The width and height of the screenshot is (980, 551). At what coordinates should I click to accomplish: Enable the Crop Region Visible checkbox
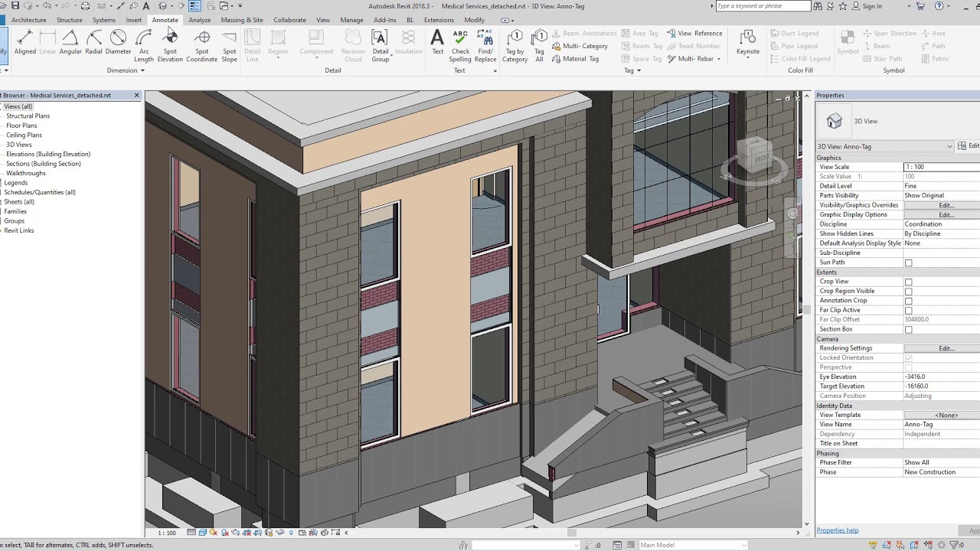pos(909,292)
